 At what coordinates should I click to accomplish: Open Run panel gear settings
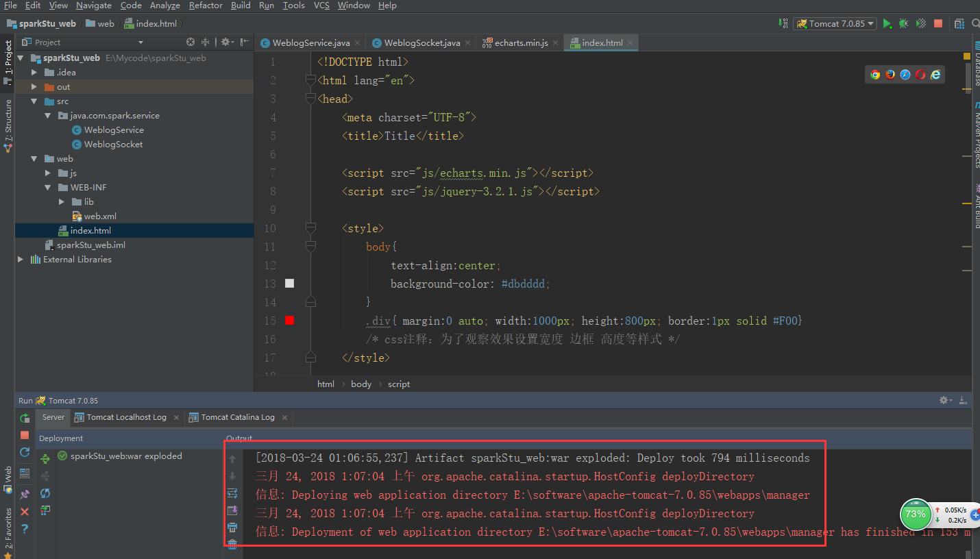pyautogui.click(x=945, y=400)
